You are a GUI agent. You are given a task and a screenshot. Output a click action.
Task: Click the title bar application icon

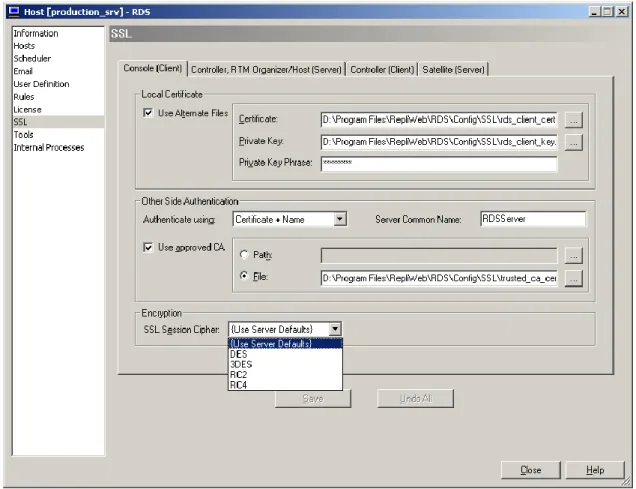coord(14,11)
